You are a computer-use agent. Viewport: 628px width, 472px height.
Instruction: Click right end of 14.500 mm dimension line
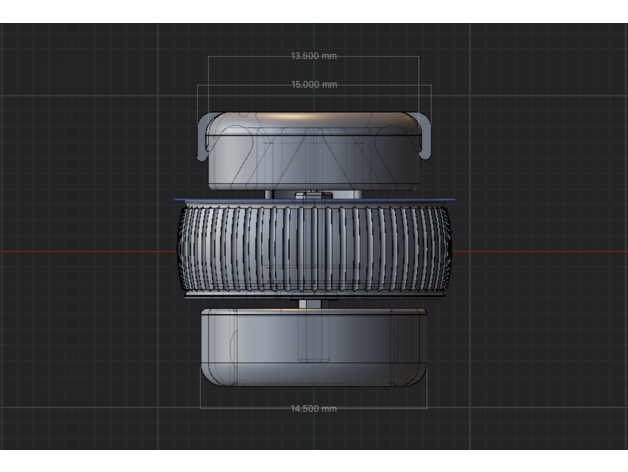pos(427,408)
